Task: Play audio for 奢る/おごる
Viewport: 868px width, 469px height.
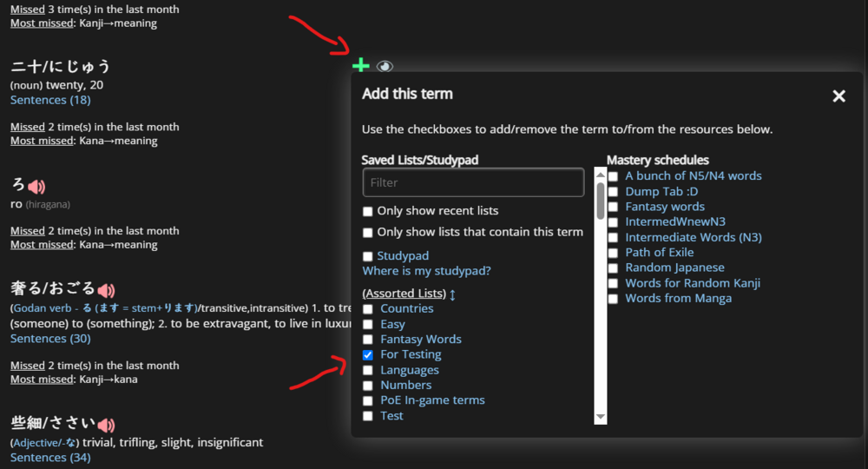Action: [106, 290]
